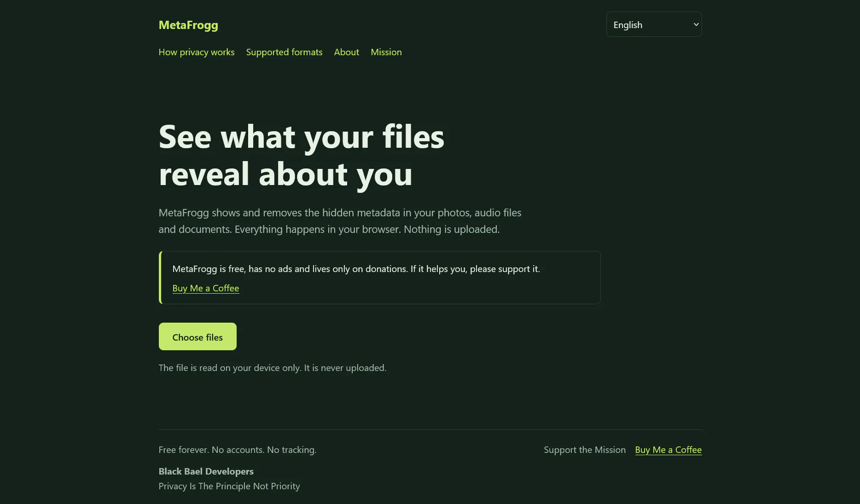Click footer Buy Me a Coffee link

[668, 450]
